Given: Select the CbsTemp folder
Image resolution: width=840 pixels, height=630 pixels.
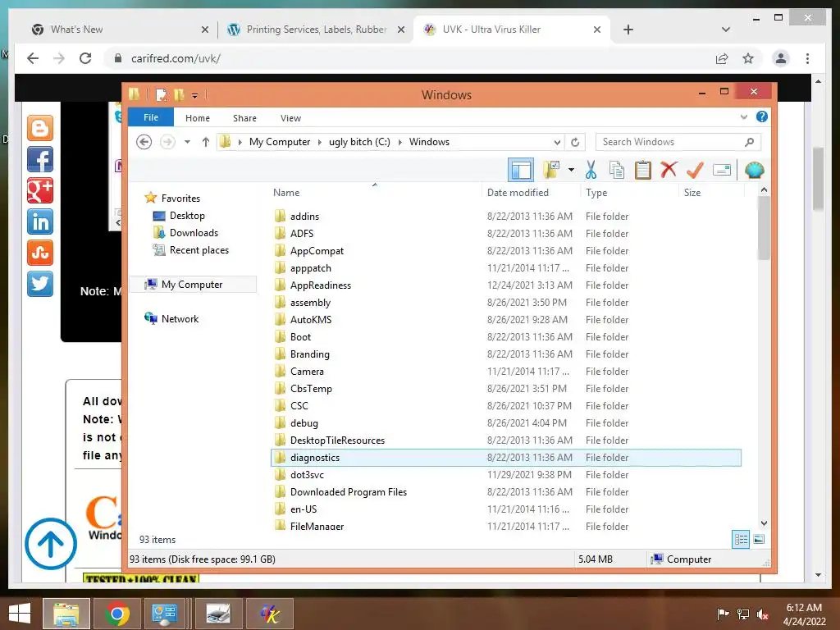Looking at the screenshot, I should click(x=311, y=389).
